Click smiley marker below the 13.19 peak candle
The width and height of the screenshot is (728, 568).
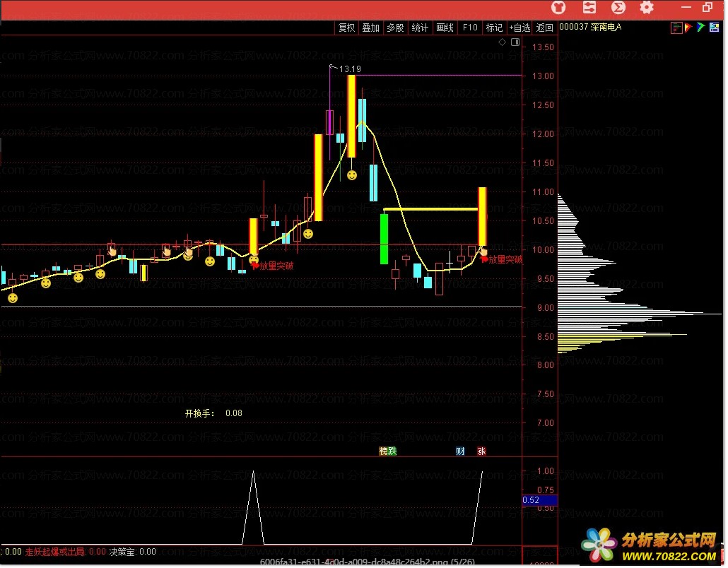click(x=352, y=175)
